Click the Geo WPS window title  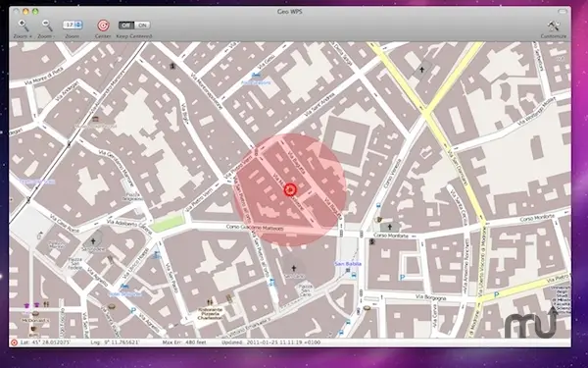(x=289, y=12)
